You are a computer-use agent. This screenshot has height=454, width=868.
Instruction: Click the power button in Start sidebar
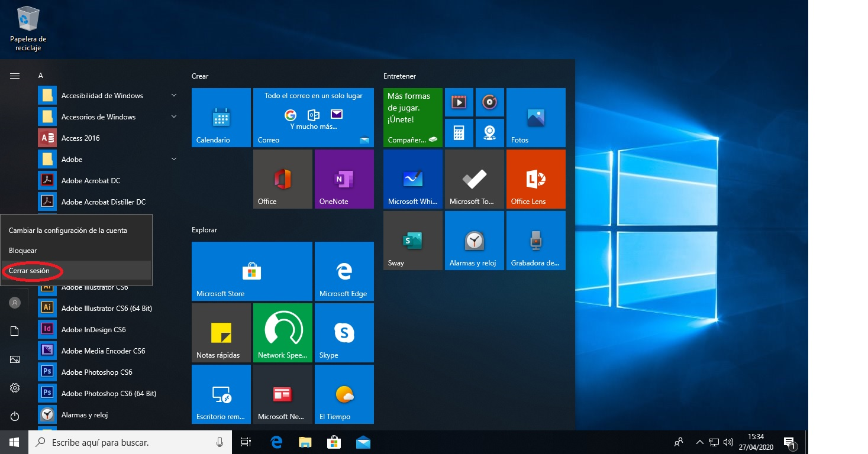click(x=15, y=416)
